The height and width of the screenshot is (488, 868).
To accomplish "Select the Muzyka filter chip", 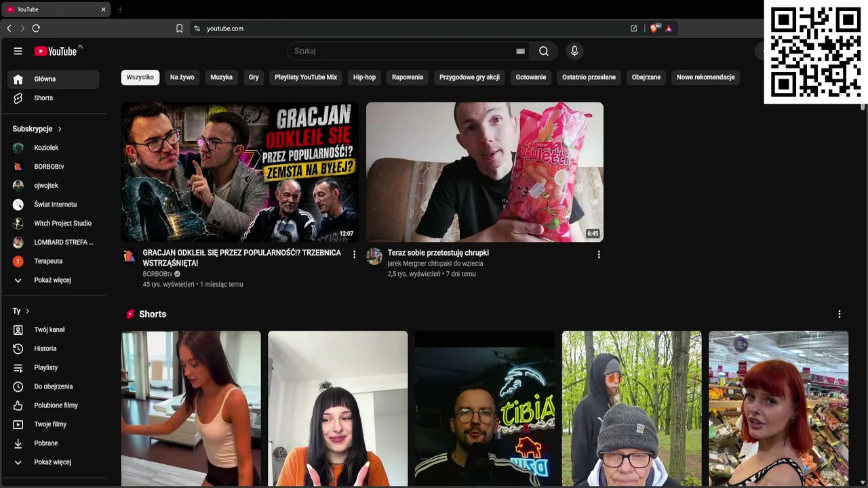I will (x=222, y=77).
